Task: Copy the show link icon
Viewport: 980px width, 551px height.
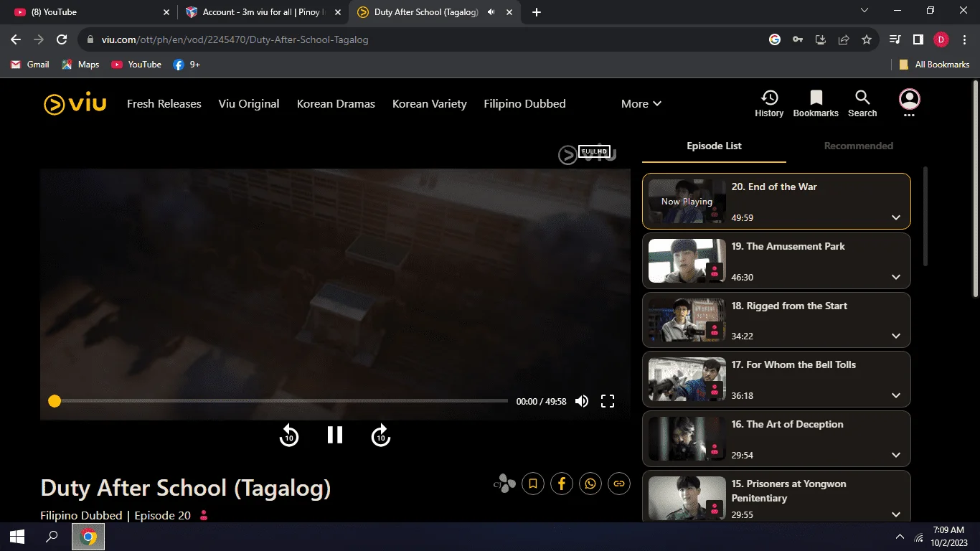Action: pyautogui.click(x=619, y=484)
